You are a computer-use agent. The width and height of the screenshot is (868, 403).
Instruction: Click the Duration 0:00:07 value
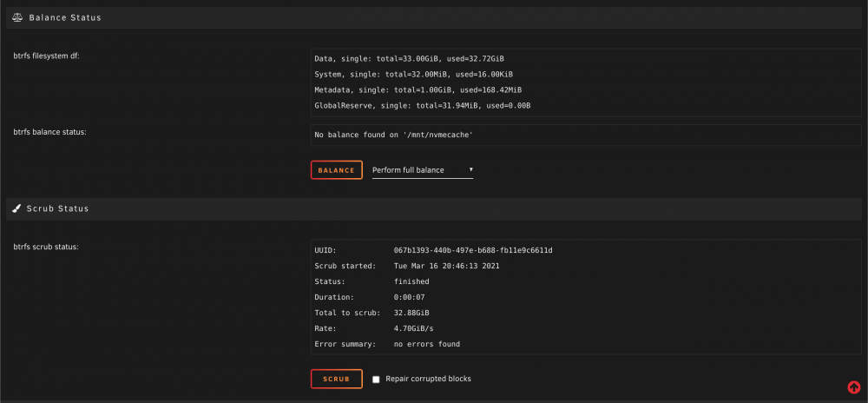coord(409,297)
